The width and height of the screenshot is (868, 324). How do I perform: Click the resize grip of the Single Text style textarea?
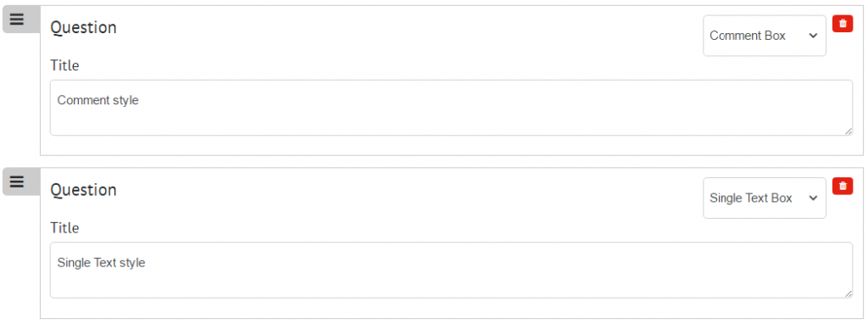(849, 293)
